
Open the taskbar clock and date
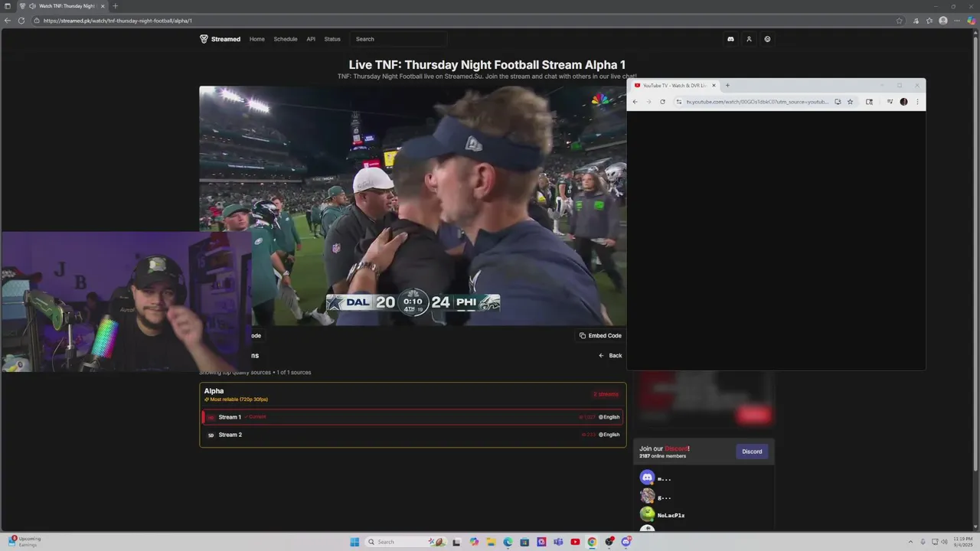tap(963, 542)
